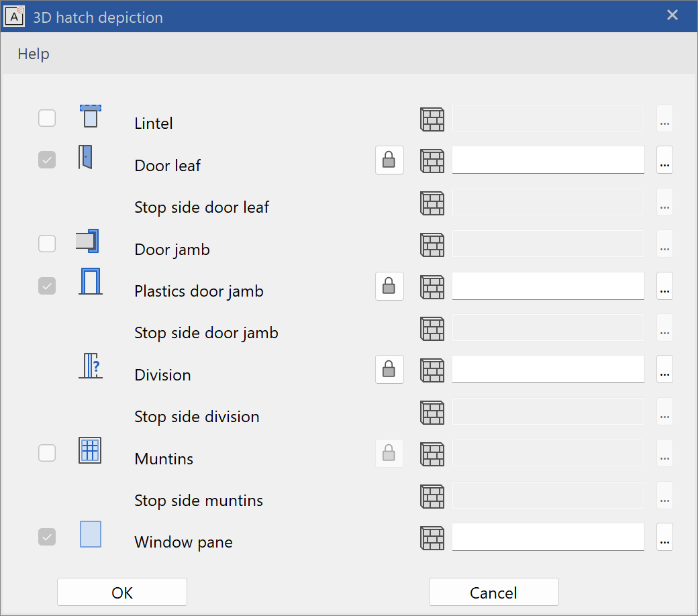Click the 'Stop side door jamb' label
The width and height of the screenshot is (698, 616).
[206, 333]
